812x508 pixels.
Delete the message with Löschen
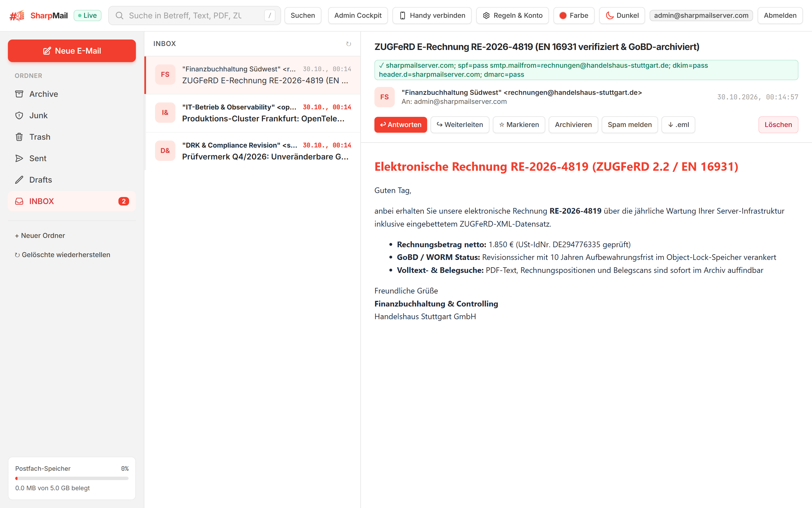pos(778,125)
